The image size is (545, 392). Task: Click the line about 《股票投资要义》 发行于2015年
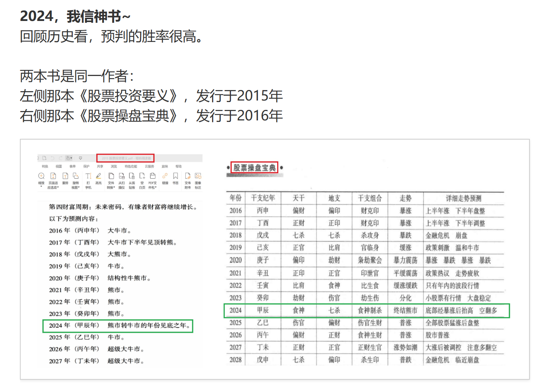pyautogui.click(x=151, y=96)
